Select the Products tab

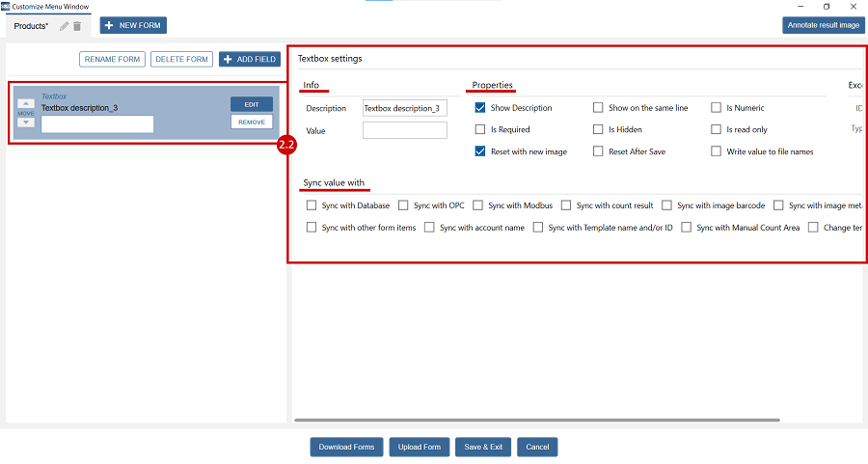coord(32,26)
